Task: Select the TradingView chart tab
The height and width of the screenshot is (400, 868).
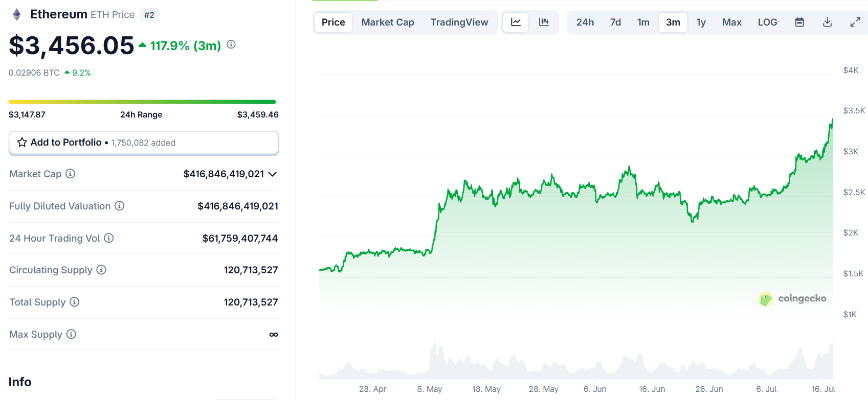Action: (459, 22)
